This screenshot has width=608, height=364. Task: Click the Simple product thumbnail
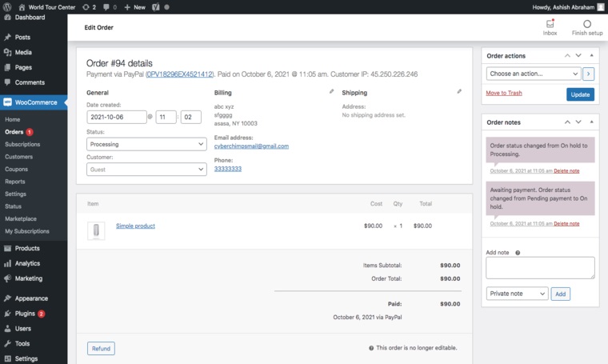(x=96, y=231)
